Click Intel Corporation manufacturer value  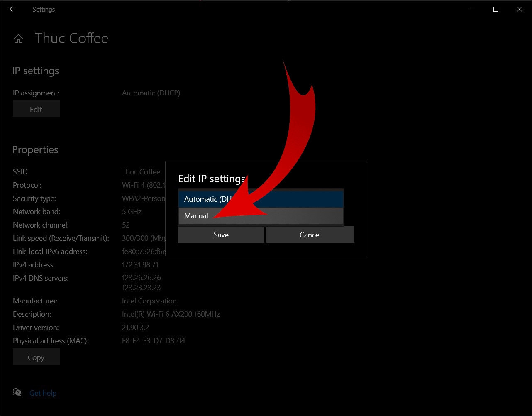(149, 301)
